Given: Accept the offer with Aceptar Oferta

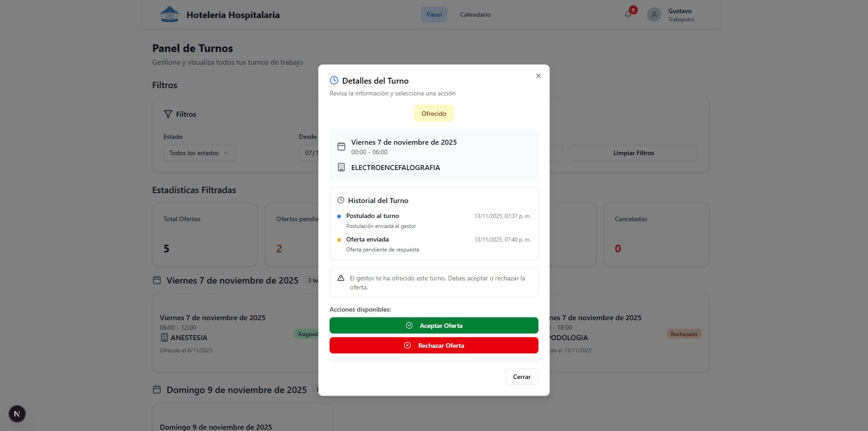Looking at the screenshot, I should click(x=434, y=325).
